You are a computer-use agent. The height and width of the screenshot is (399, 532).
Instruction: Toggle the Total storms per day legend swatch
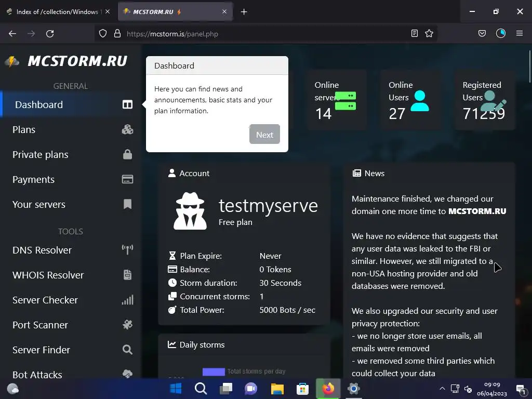214,371
